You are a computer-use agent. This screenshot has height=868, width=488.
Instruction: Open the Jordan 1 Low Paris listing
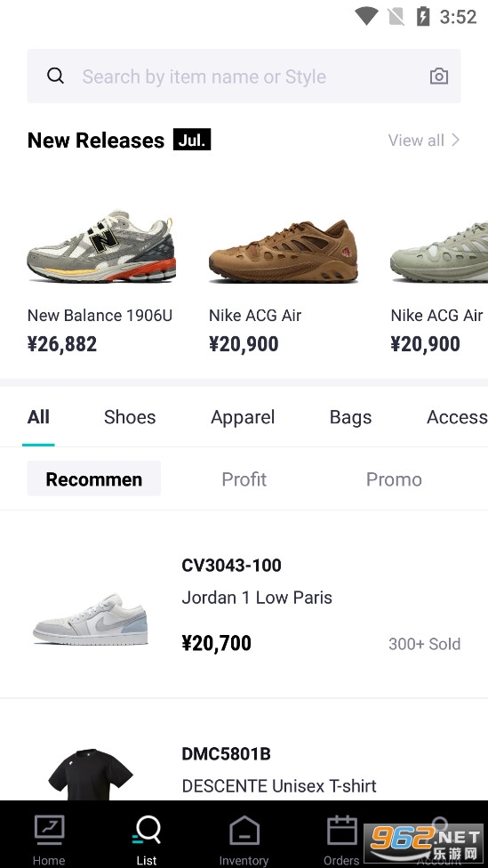coord(244,604)
